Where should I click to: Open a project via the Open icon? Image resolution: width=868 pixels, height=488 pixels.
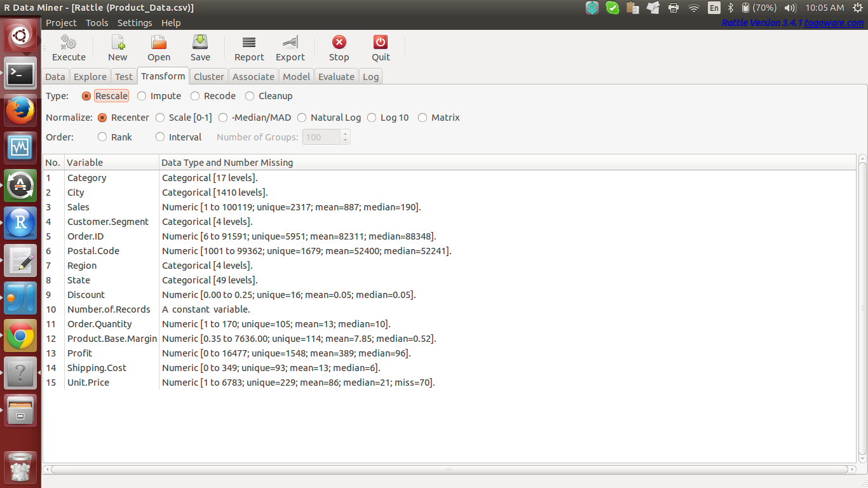(x=159, y=48)
